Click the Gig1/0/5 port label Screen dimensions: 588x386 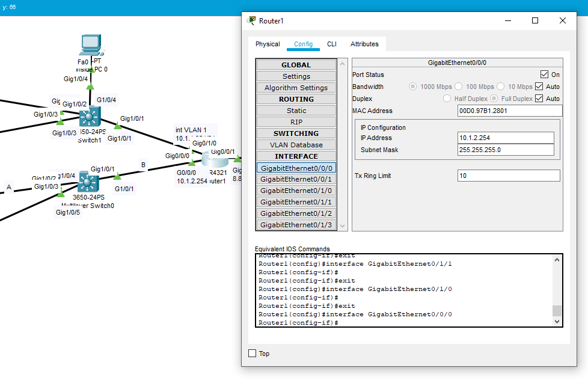click(68, 212)
